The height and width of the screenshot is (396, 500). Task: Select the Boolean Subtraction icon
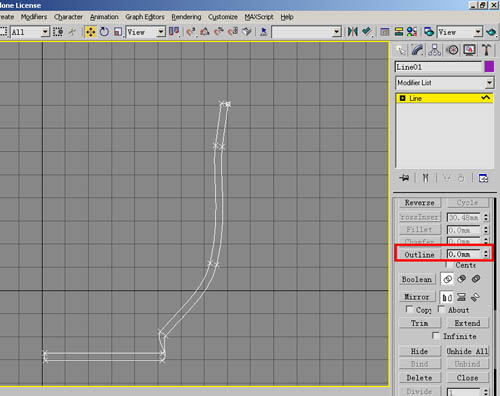tap(462, 279)
